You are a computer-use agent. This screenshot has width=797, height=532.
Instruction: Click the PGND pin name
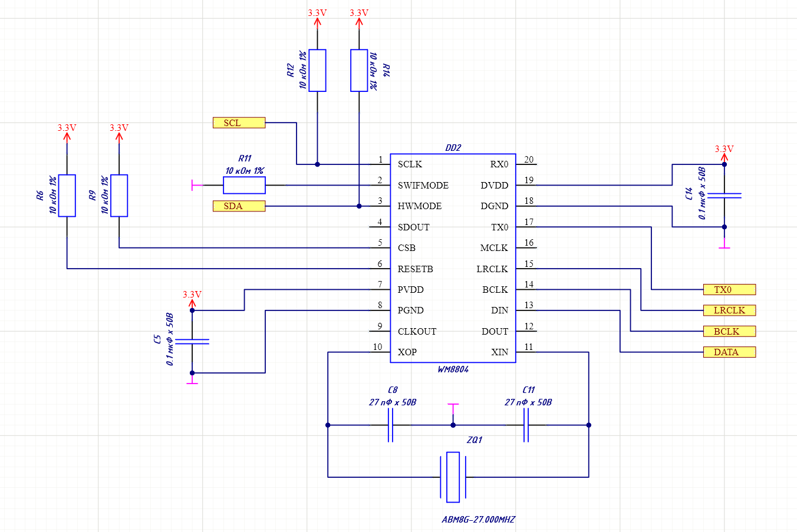tap(411, 310)
